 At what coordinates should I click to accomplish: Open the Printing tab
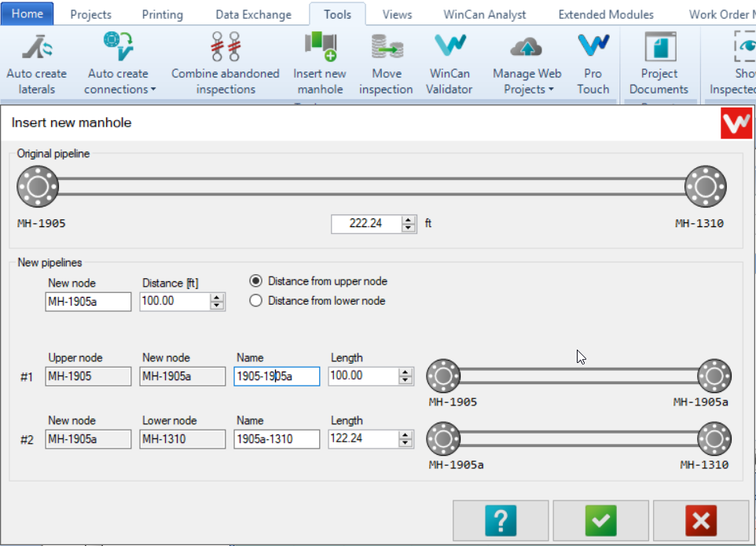coord(163,14)
